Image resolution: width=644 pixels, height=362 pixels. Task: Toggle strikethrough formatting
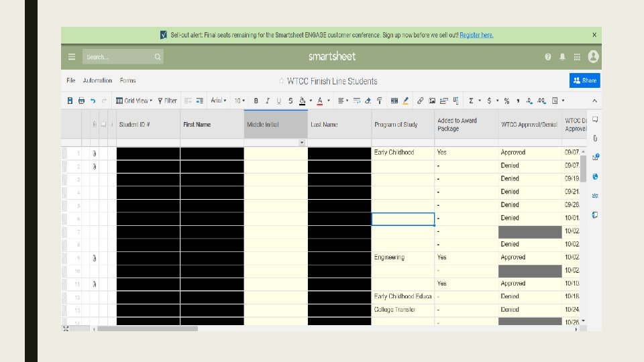[x=290, y=101]
